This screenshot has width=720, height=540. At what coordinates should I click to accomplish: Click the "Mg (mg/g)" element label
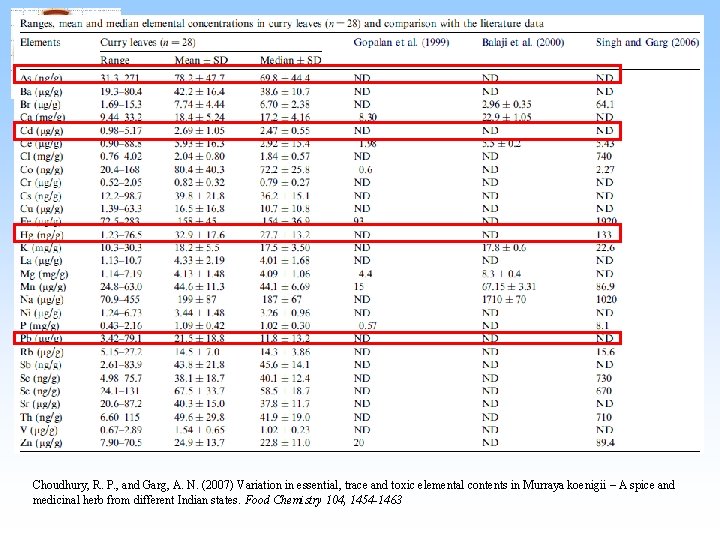(x=44, y=274)
